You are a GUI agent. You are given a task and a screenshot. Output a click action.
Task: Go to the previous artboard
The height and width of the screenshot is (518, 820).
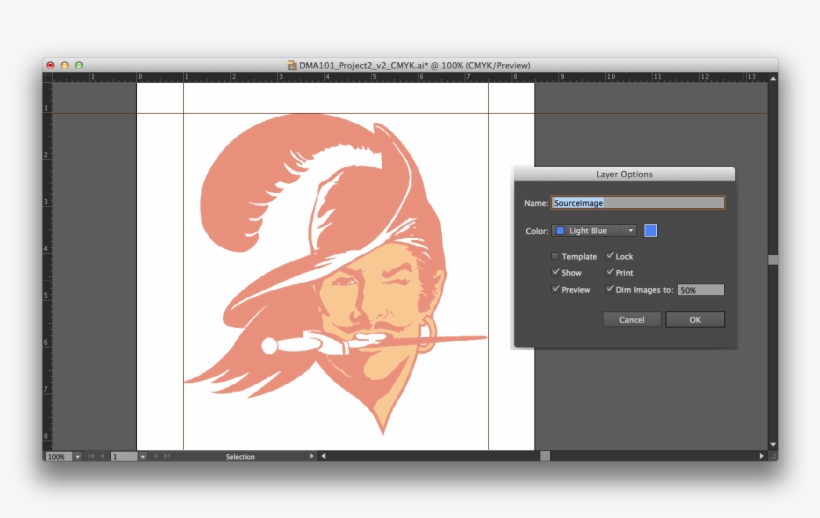102,456
